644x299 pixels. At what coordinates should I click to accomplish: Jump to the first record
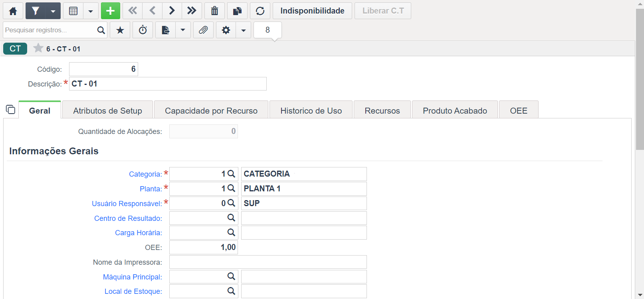tap(133, 11)
